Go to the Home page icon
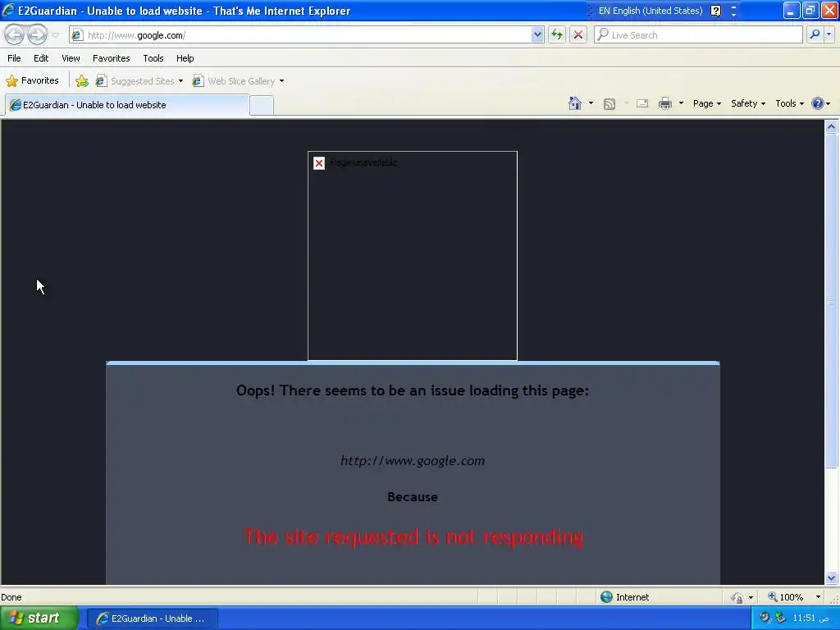Image resolution: width=840 pixels, height=630 pixels. coord(575,103)
